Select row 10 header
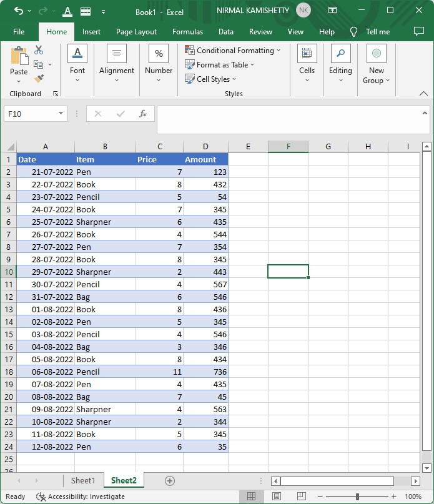Viewport: 434px width, 504px height. 9,272
